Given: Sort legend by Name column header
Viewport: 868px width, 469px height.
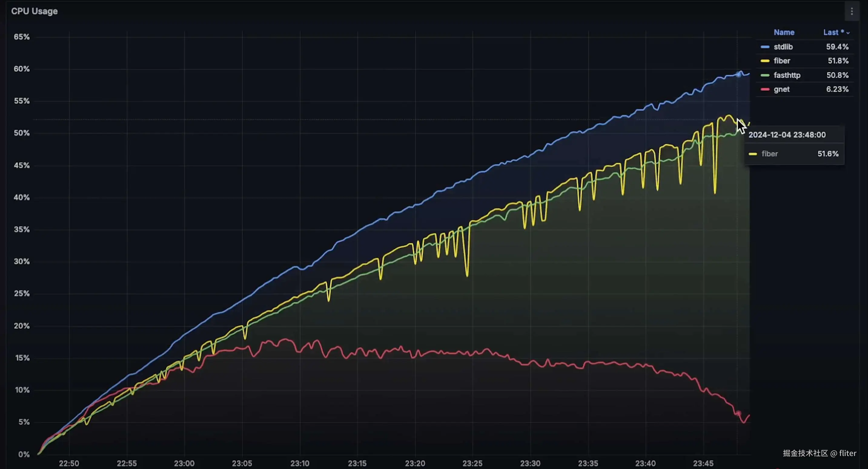Looking at the screenshot, I should [x=784, y=32].
